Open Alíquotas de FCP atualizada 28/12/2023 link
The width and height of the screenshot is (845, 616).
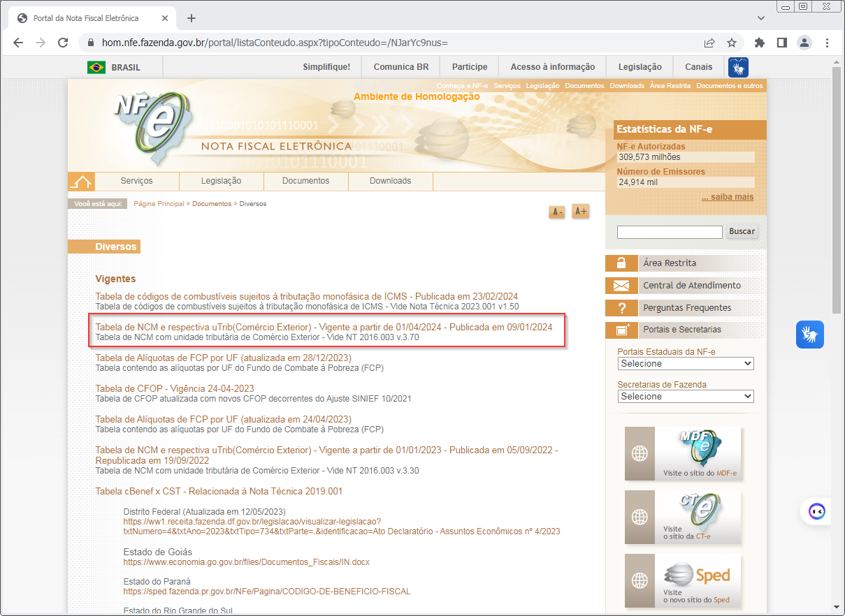pyautogui.click(x=223, y=358)
